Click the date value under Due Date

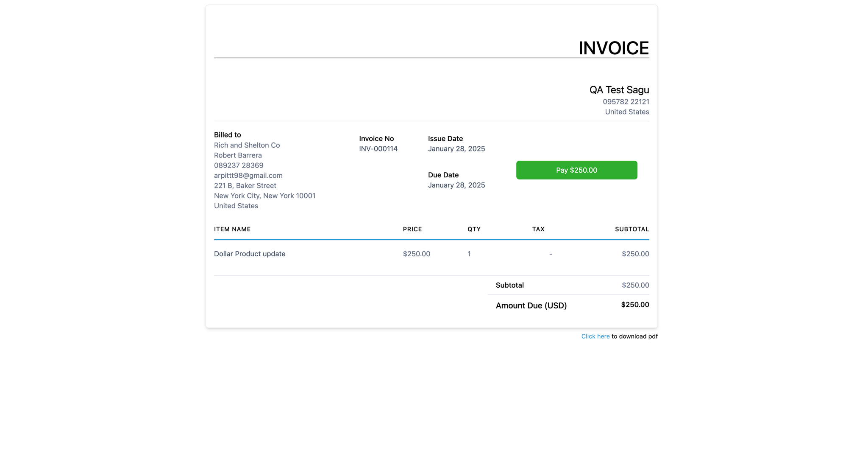click(456, 185)
